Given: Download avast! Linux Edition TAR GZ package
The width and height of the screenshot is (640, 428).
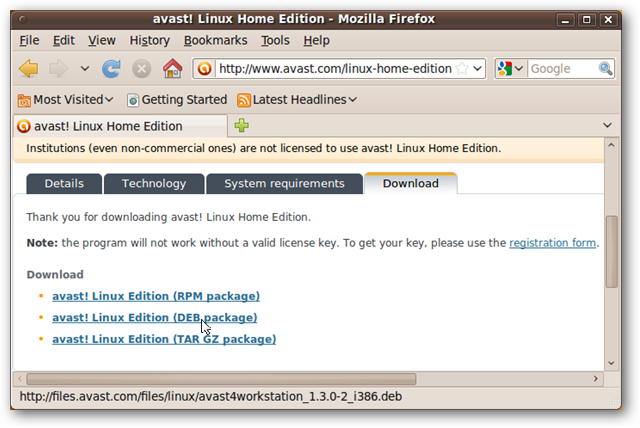Looking at the screenshot, I should point(164,339).
